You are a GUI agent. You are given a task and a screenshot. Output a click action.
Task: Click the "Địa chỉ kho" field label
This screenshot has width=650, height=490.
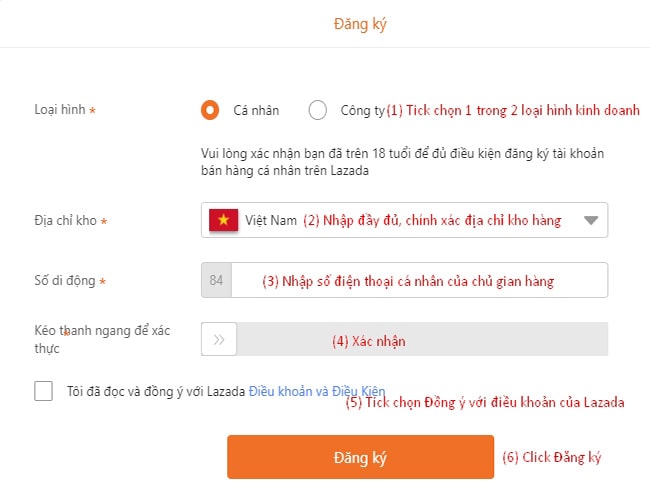coord(66,220)
